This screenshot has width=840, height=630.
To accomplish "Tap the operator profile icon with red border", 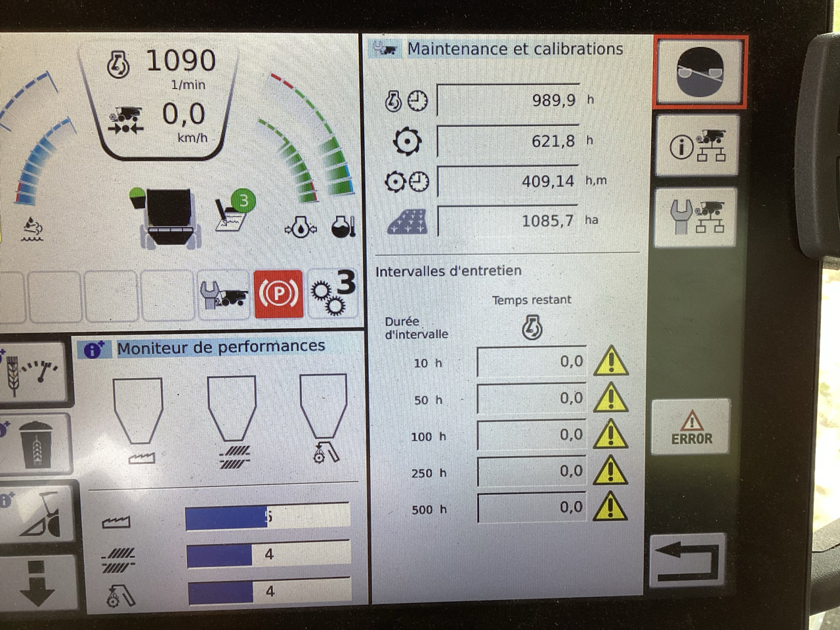I will pyautogui.click(x=700, y=72).
